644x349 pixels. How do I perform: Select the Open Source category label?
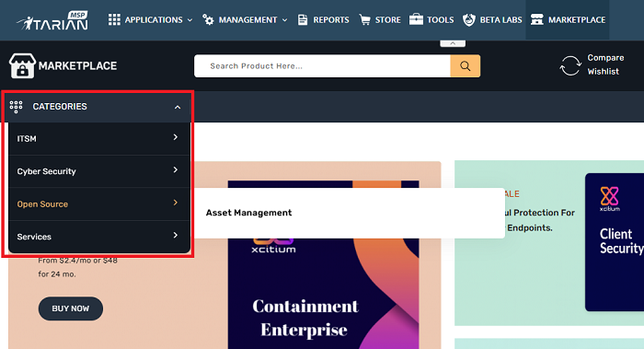pyautogui.click(x=42, y=204)
